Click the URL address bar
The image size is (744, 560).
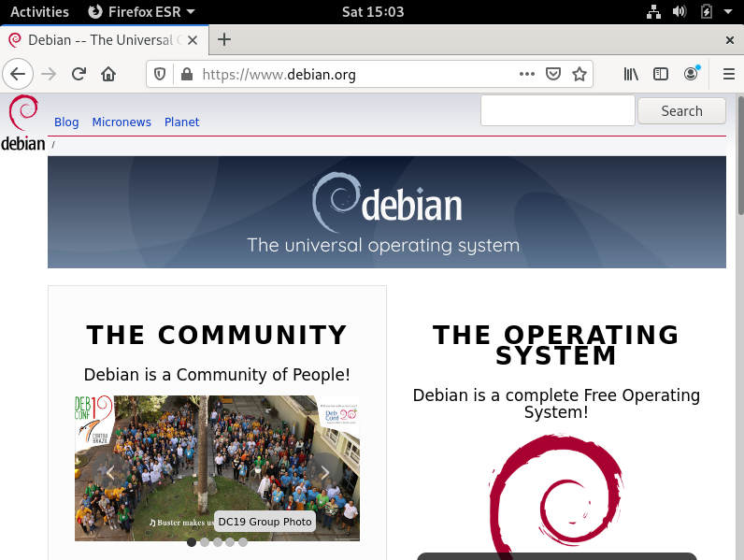(356, 74)
